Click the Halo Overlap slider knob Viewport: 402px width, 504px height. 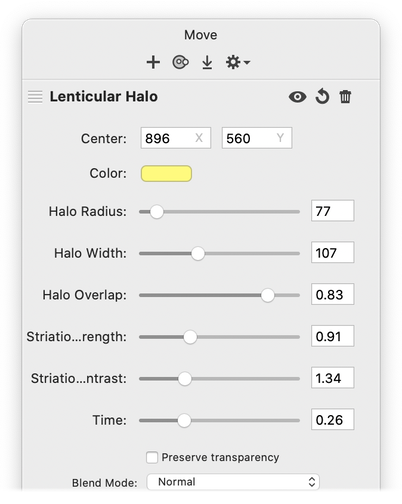tap(267, 295)
